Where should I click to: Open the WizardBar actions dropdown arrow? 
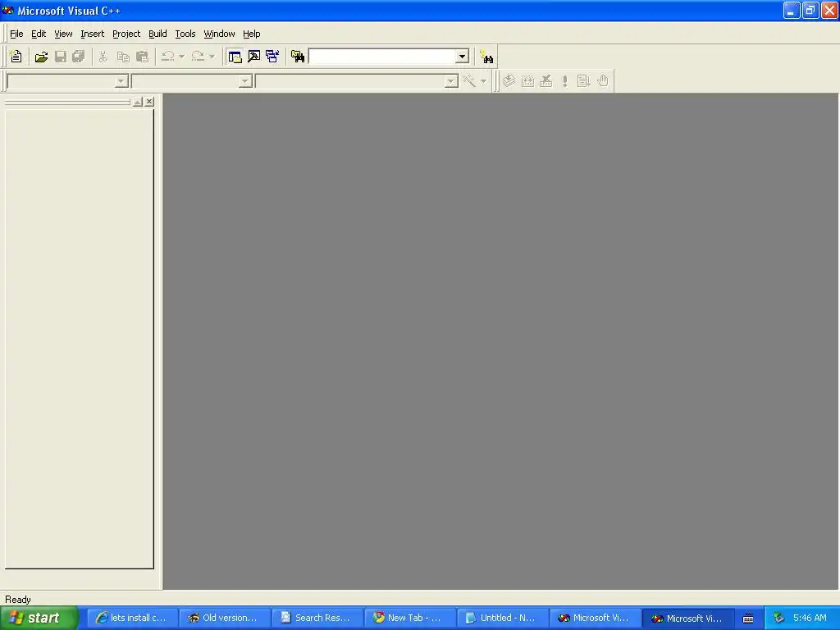(x=483, y=81)
